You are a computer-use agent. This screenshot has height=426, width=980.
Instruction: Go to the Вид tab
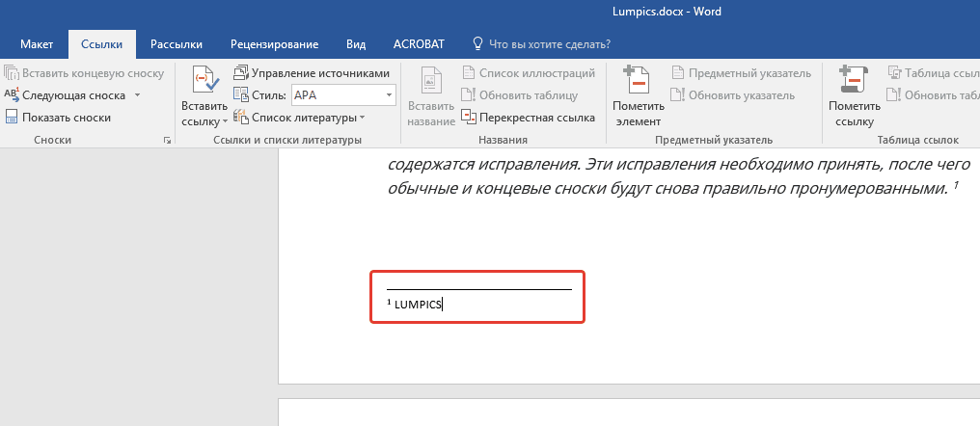(356, 44)
